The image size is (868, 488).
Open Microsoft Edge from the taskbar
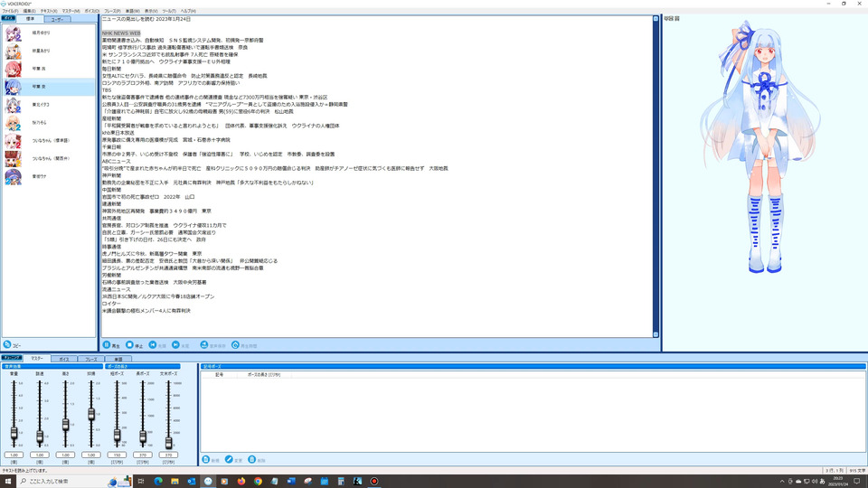coord(157,482)
